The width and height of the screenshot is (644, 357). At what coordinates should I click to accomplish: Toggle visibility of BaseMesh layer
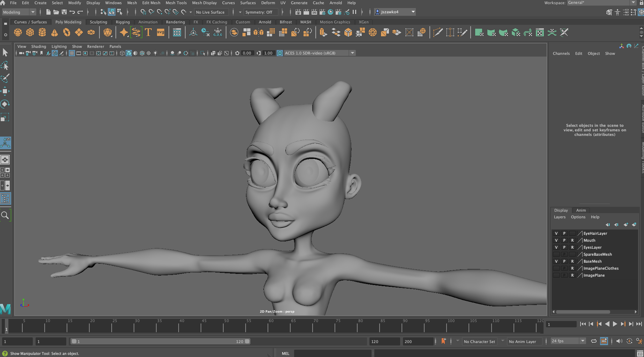(556, 261)
